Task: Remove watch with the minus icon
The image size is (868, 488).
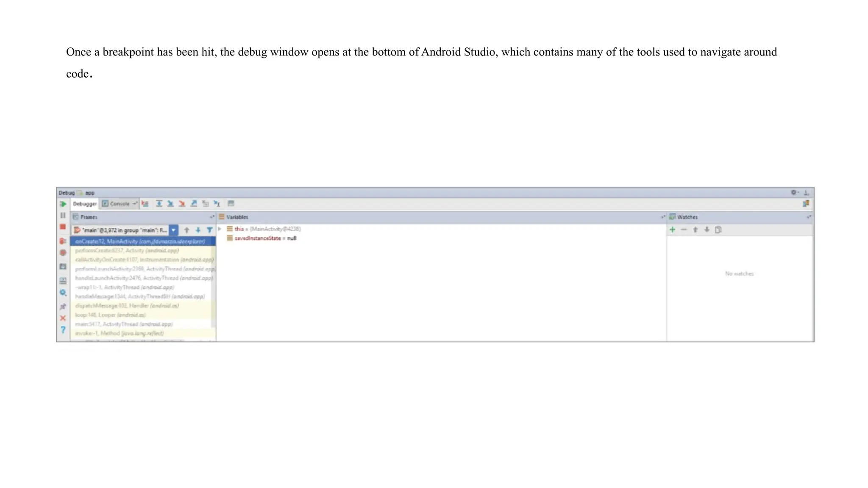Action: click(684, 230)
